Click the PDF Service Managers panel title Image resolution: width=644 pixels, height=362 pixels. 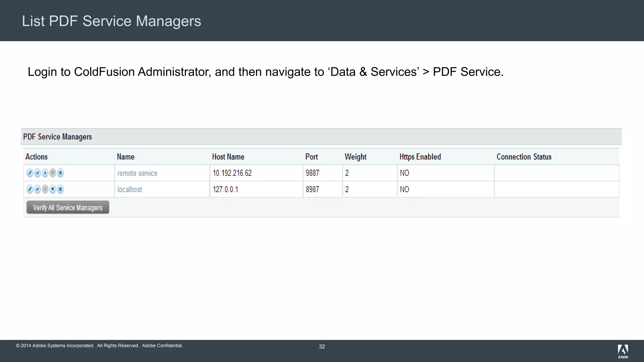click(x=58, y=137)
